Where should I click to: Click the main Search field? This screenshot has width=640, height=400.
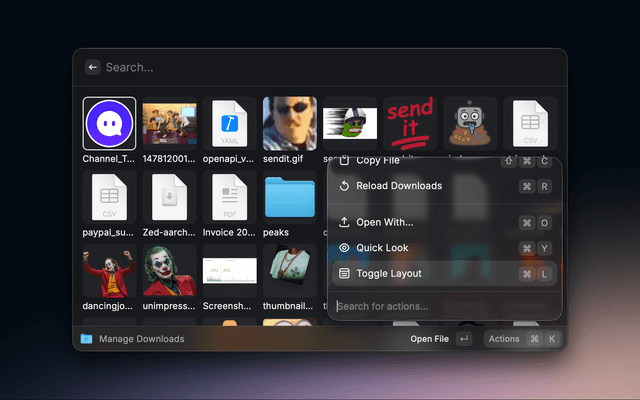[x=320, y=67]
